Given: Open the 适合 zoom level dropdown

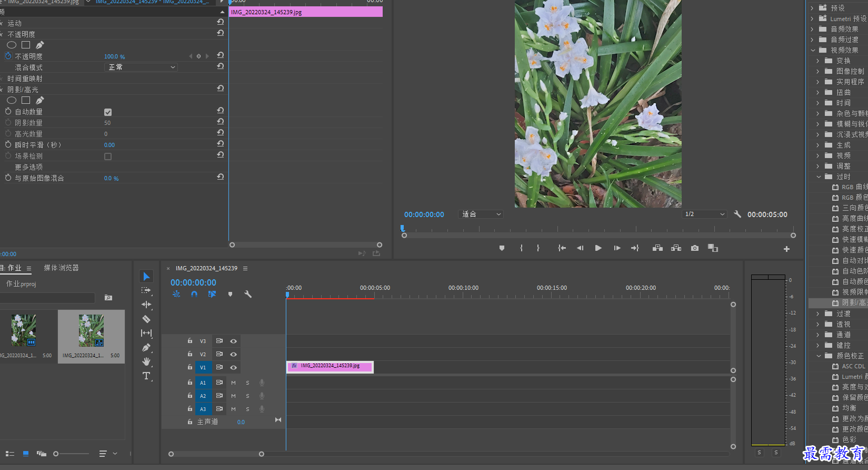Looking at the screenshot, I should pyautogui.click(x=481, y=214).
